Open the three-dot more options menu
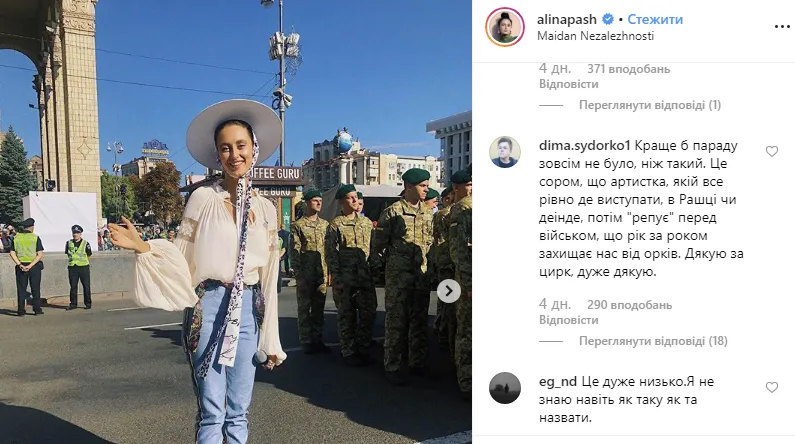 [782, 27]
